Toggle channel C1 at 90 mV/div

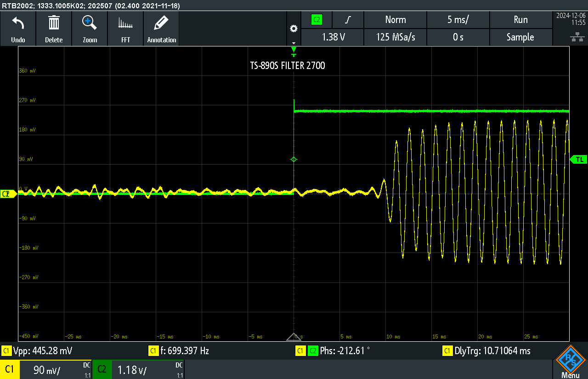click(x=46, y=369)
